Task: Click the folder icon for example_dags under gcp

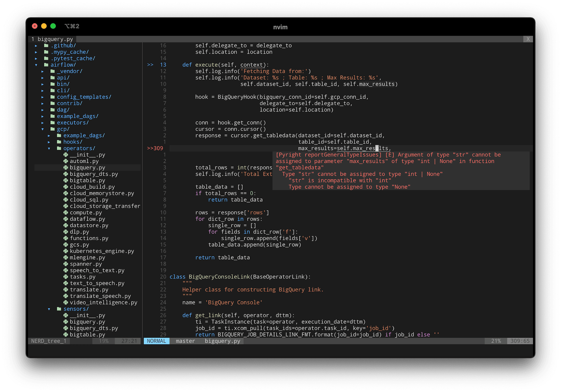Action: pos(59,135)
